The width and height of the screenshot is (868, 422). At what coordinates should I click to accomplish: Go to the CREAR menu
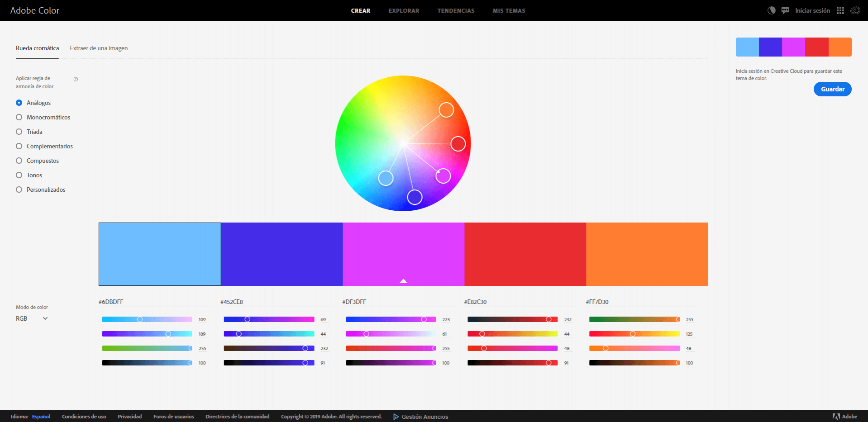361,10
